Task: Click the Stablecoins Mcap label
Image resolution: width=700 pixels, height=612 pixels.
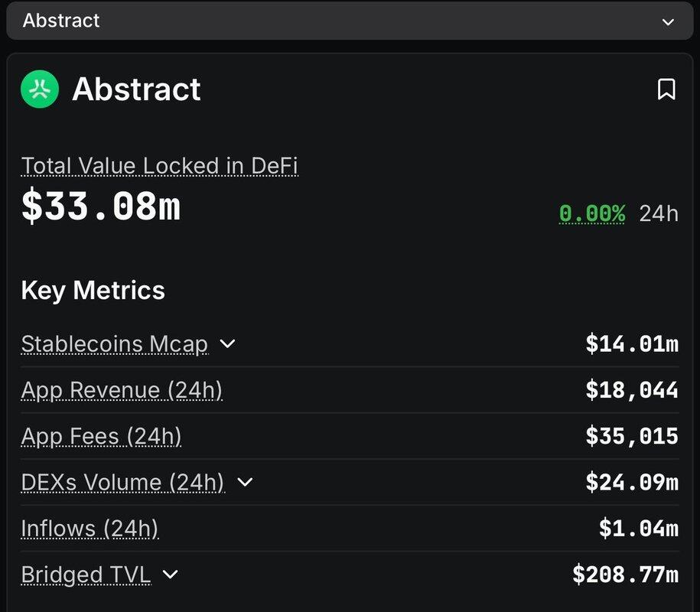Action: (115, 344)
